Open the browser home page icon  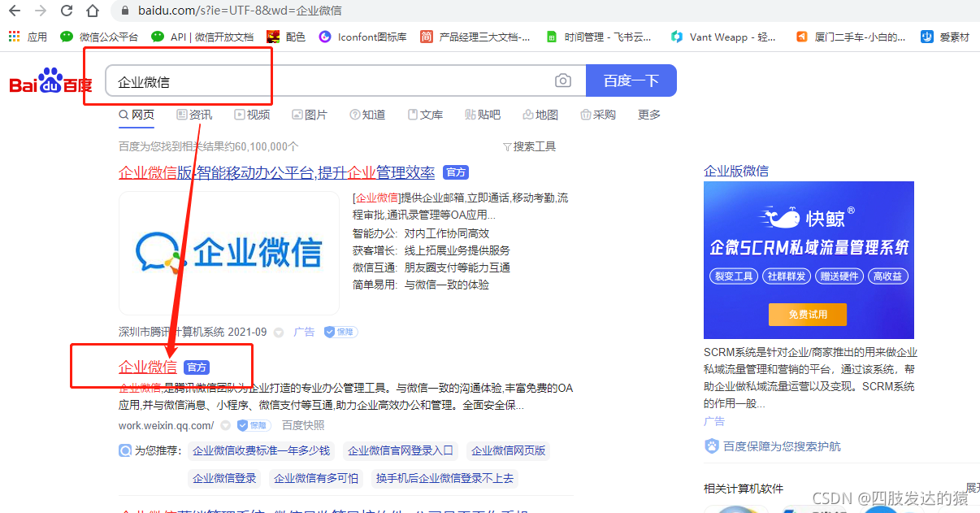93,11
